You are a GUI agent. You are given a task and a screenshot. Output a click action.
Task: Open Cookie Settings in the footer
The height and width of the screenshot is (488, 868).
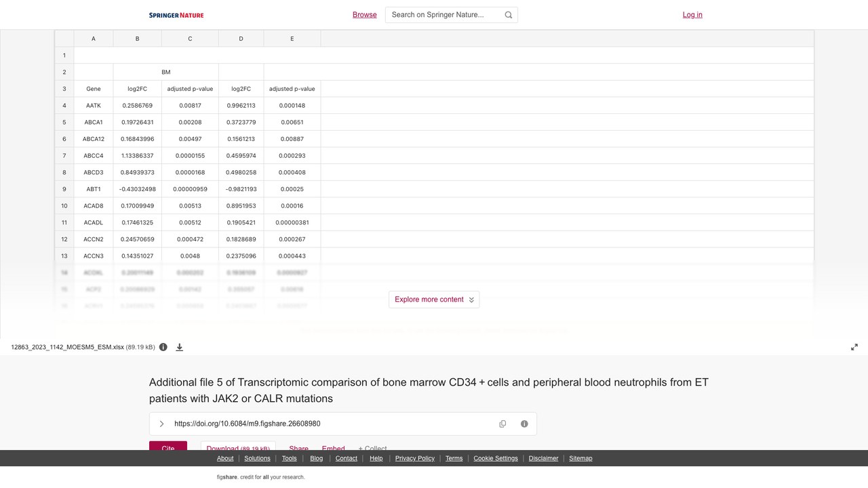(x=496, y=458)
